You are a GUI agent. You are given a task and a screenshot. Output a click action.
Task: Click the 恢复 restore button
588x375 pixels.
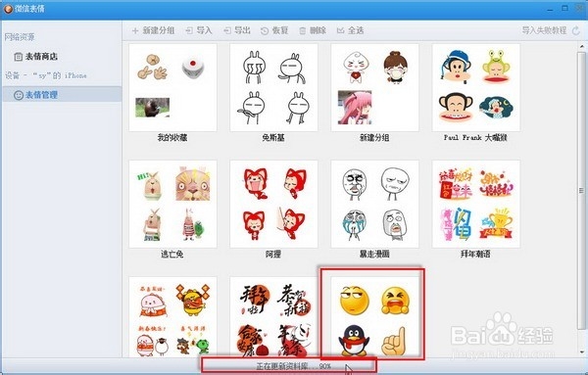click(x=274, y=30)
